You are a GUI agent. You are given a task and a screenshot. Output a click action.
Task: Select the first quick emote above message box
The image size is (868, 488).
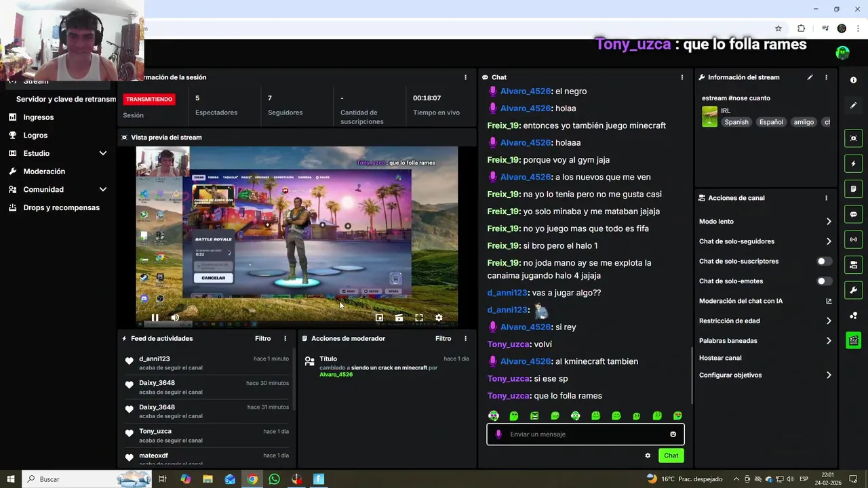[494, 415]
